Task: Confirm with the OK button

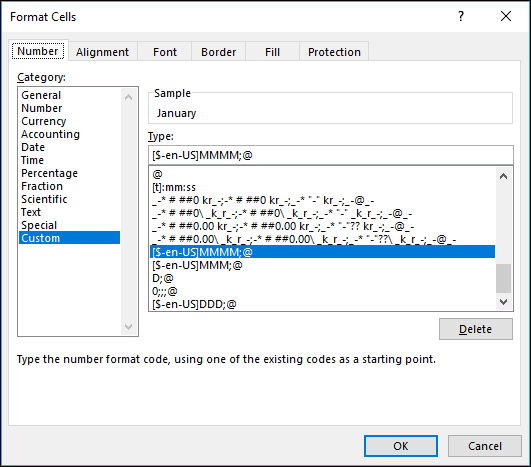Action: 401,446
